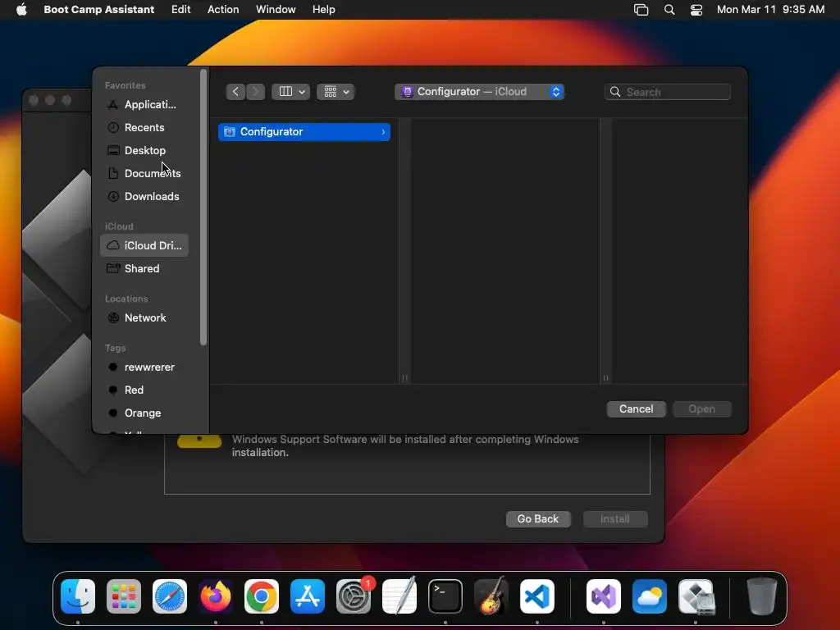
Task: Click Go Back in Boot Camp Assistant
Action: [538, 518]
